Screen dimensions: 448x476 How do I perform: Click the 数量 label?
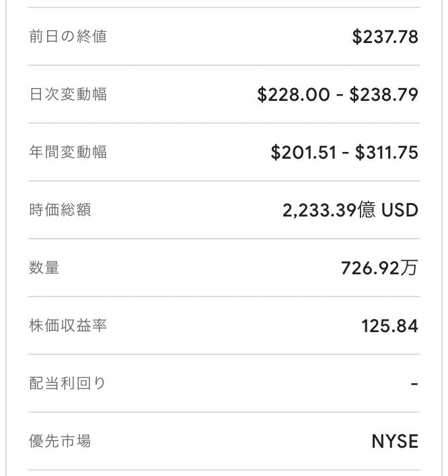(44, 268)
